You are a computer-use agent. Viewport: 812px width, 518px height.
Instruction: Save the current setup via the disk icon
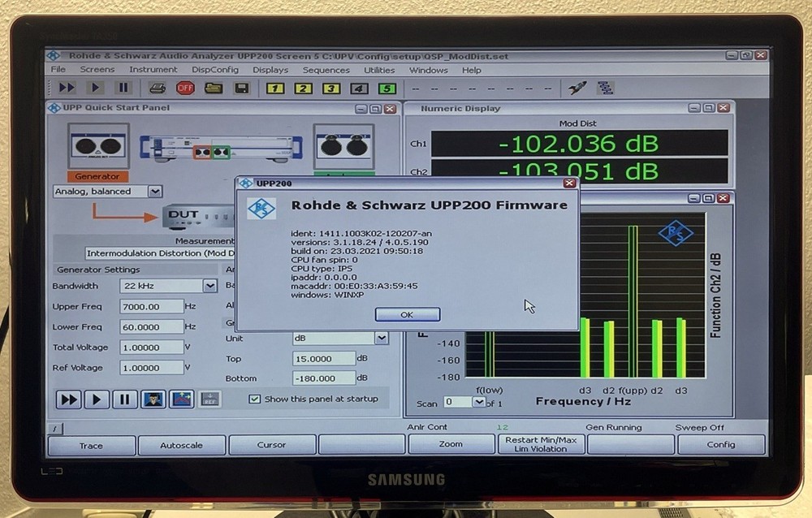pos(240,88)
